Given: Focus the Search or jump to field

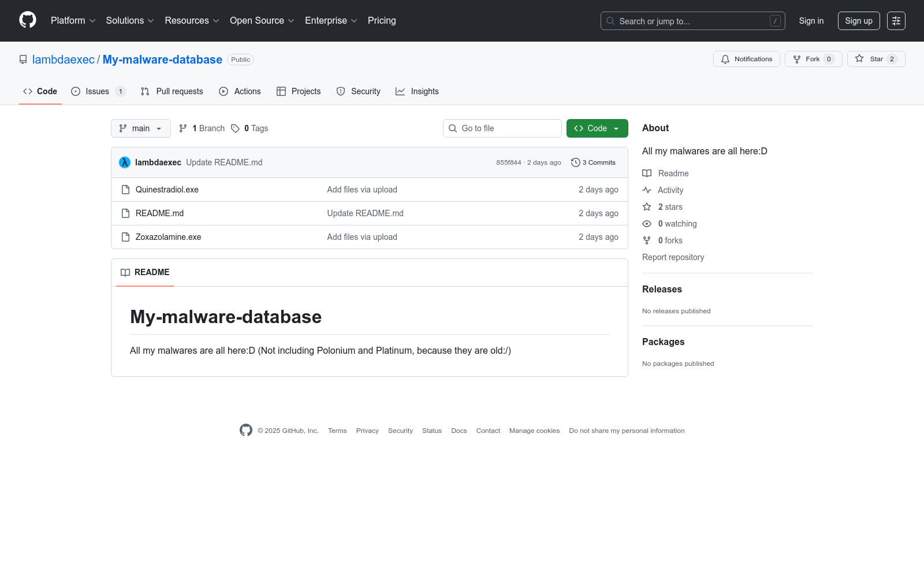Looking at the screenshot, I should (x=693, y=21).
